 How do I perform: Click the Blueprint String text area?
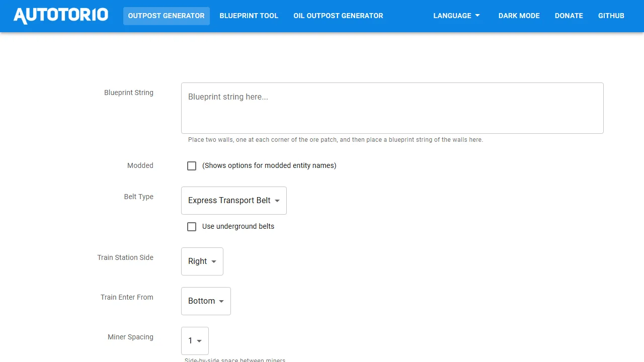[x=392, y=108]
